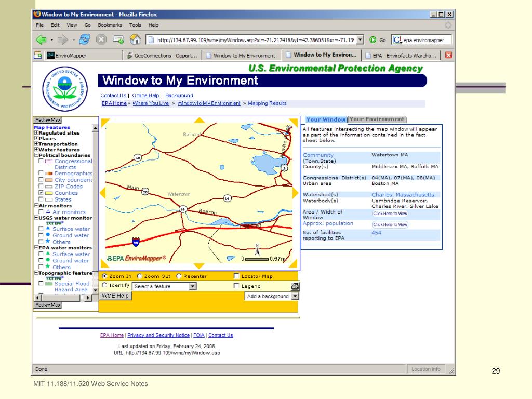Collapse the Air monitors node
The width and height of the screenshot is (532, 399).
coord(36,205)
